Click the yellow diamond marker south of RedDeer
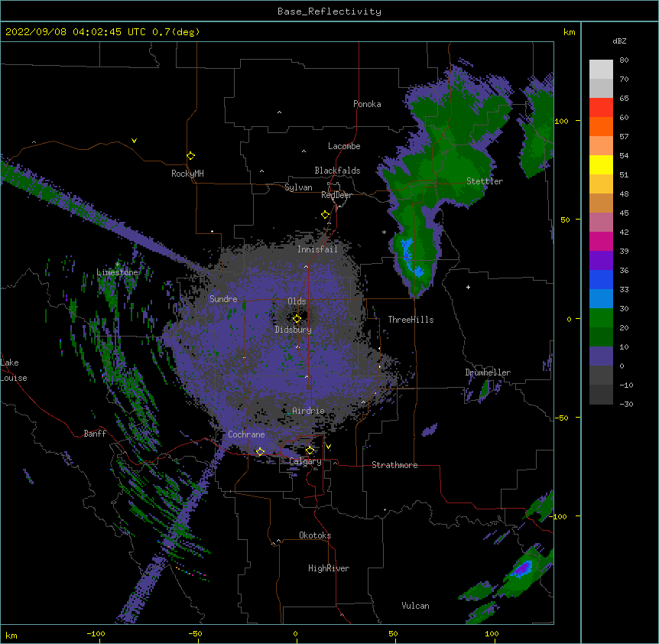This screenshot has height=644, width=659. [x=325, y=215]
